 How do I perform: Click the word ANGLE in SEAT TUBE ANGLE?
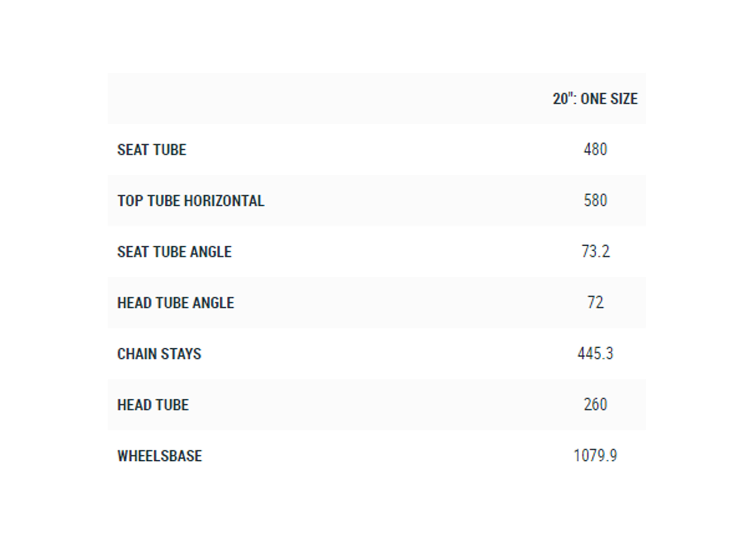(211, 252)
